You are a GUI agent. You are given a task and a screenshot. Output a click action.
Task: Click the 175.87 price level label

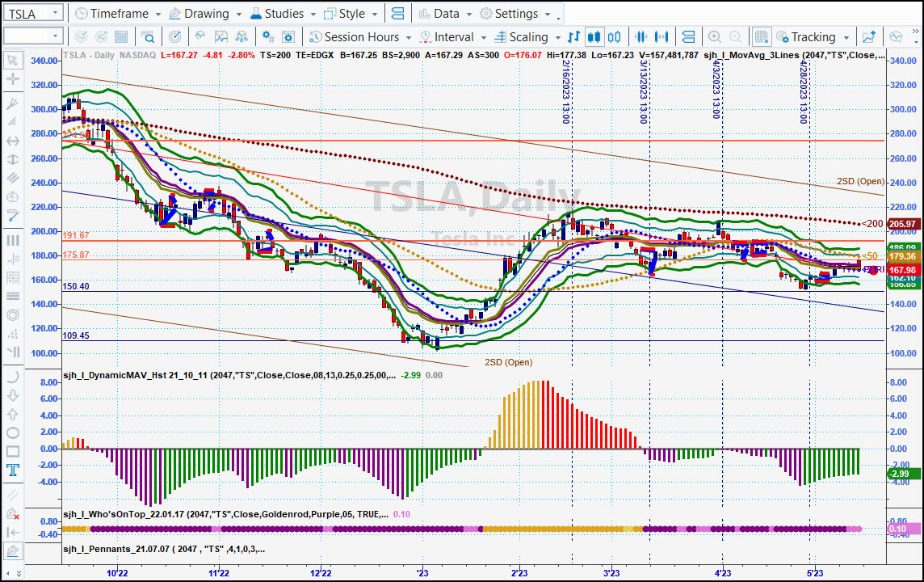76,255
